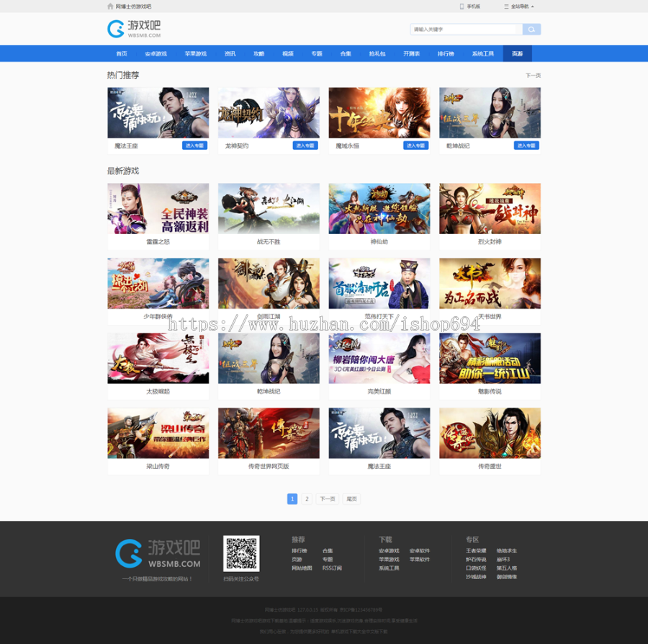Open 炉石传说 in the footer 专区

click(x=476, y=559)
